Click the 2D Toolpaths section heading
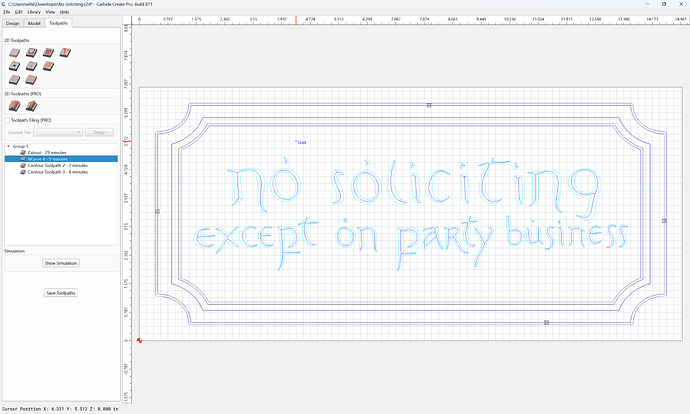Image resolution: width=690 pixels, height=414 pixels. (x=17, y=40)
